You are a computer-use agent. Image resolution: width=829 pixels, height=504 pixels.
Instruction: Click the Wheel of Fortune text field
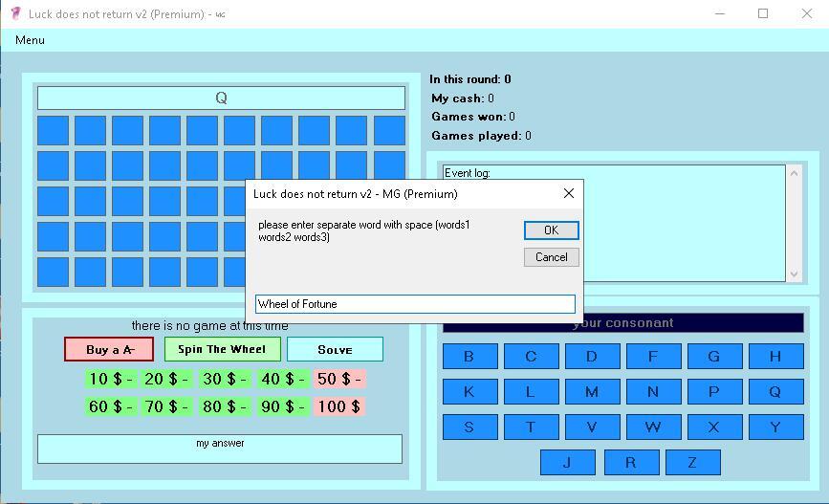[x=415, y=304]
